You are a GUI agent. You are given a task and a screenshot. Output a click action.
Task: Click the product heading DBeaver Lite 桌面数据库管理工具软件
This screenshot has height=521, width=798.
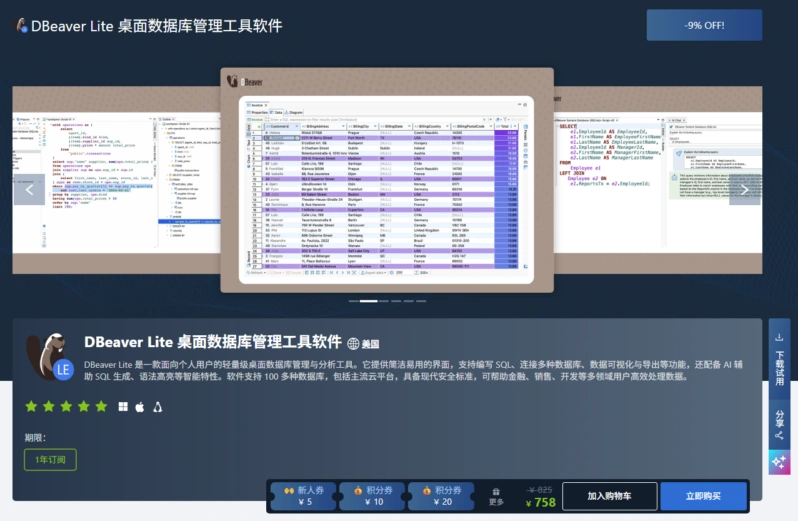tap(213, 342)
